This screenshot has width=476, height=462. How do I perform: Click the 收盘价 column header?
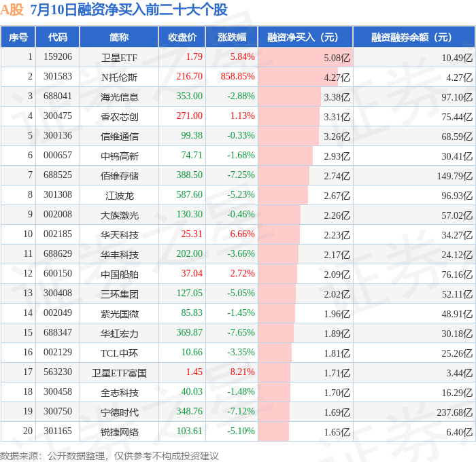182,37
